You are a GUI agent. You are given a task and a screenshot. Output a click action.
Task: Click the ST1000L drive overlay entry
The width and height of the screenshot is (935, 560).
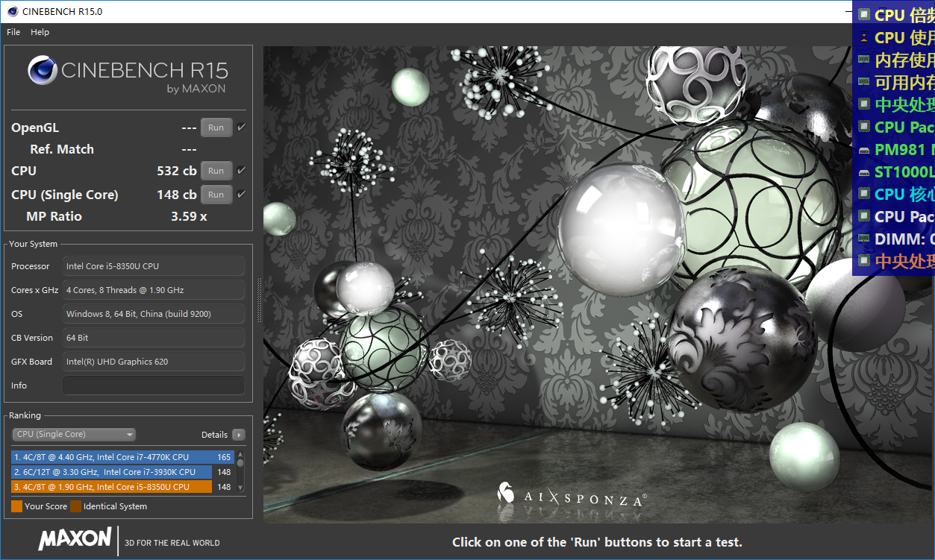[x=895, y=172]
